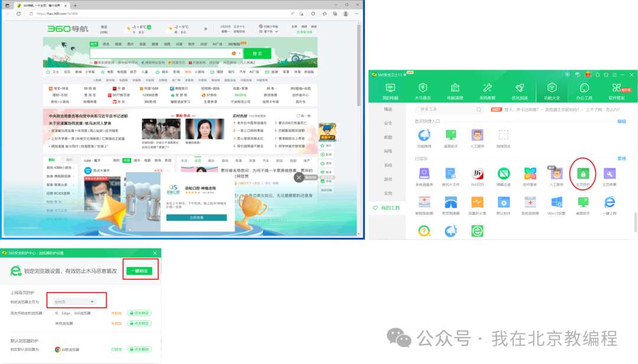This screenshot has width=638, height=364.
Task: Open 默认软件 tool icon
Action: (504, 205)
